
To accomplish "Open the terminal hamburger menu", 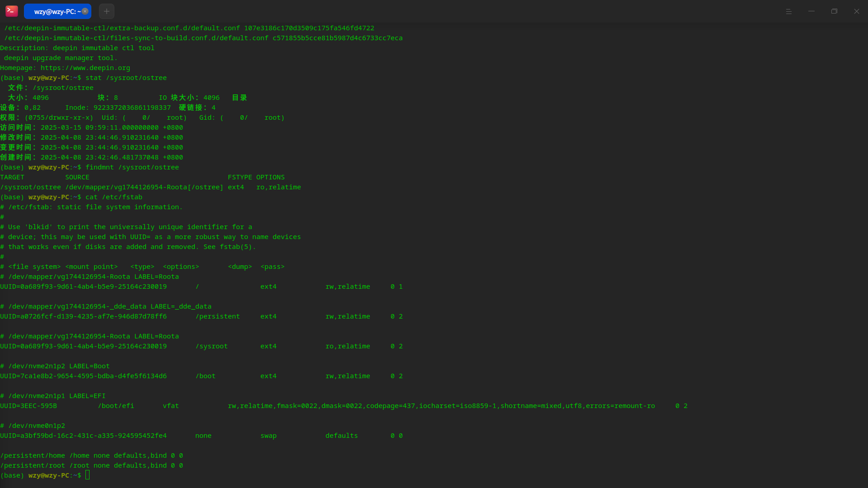I will 789,11.
